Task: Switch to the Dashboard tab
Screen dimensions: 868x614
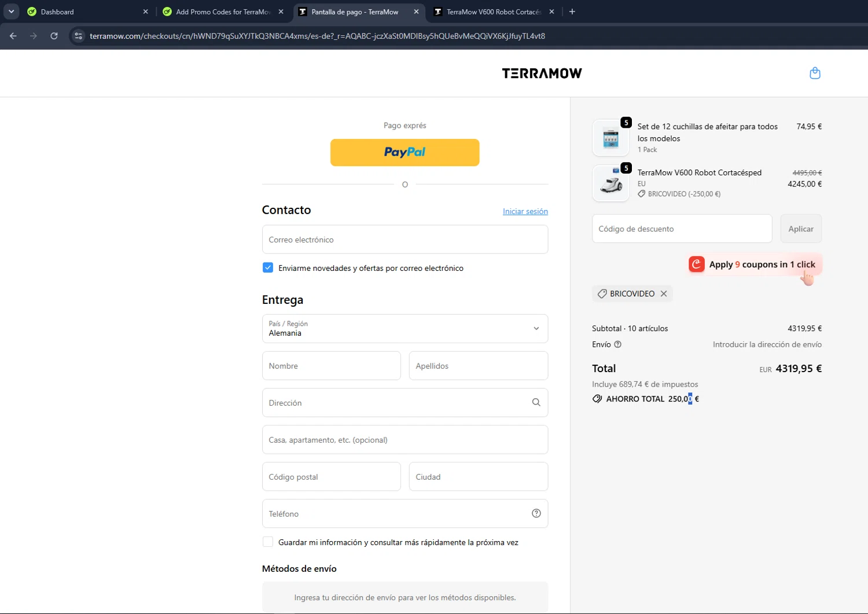Action: [x=87, y=12]
